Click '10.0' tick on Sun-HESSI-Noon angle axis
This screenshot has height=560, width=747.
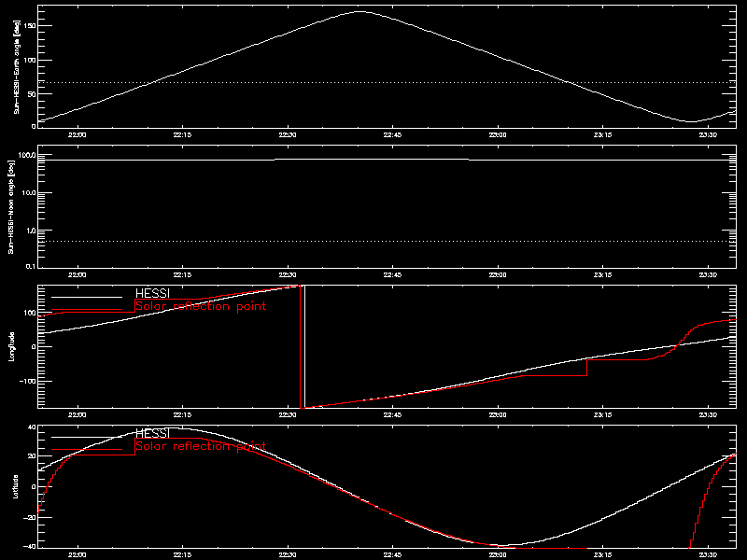coord(29,193)
